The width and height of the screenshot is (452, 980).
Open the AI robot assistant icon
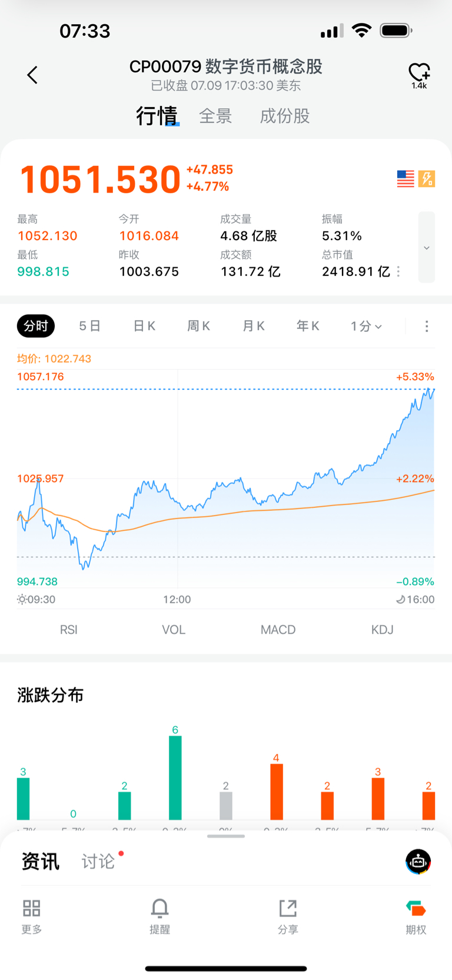pyautogui.click(x=418, y=862)
